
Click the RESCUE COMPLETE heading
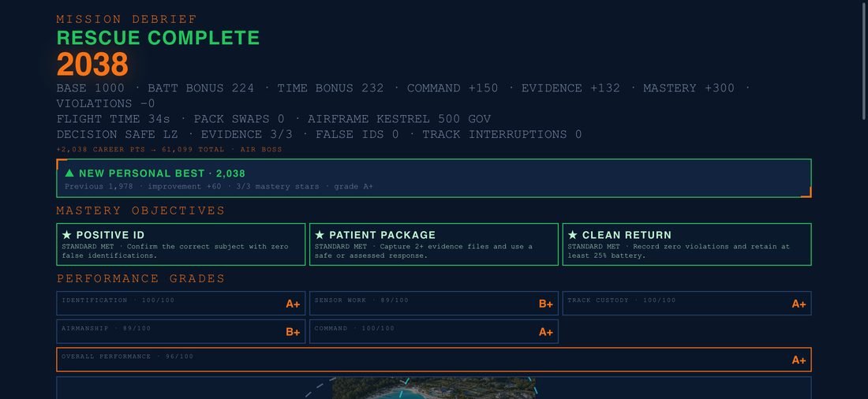(x=159, y=38)
